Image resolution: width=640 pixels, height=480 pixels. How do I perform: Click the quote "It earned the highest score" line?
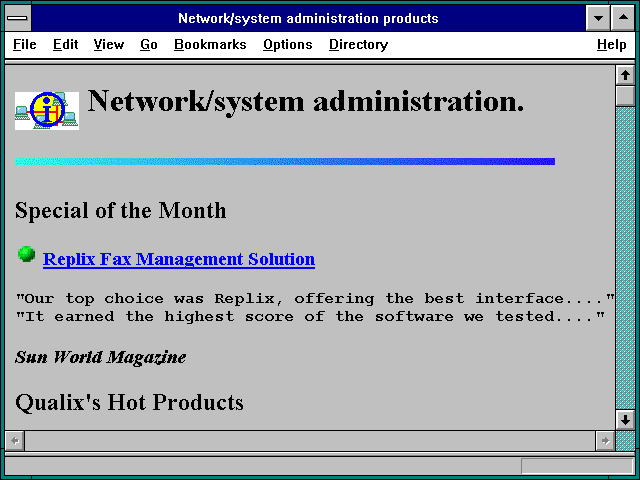[310, 317]
